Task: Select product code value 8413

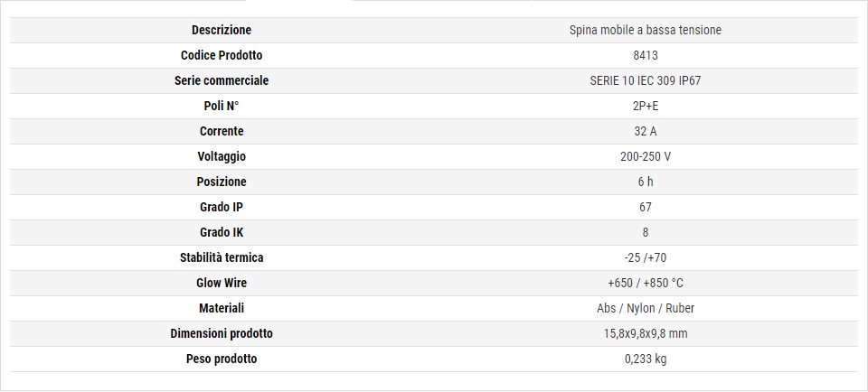Action: coord(645,55)
